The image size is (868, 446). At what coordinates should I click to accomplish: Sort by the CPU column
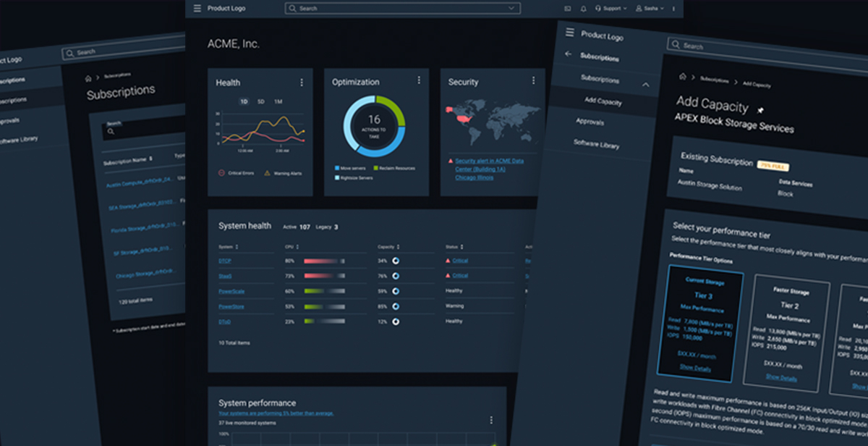(291, 247)
